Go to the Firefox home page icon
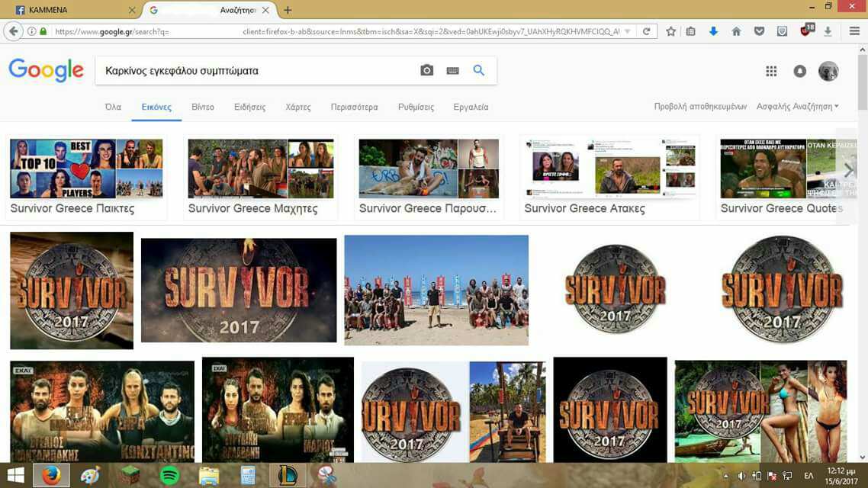 [x=736, y=31]
